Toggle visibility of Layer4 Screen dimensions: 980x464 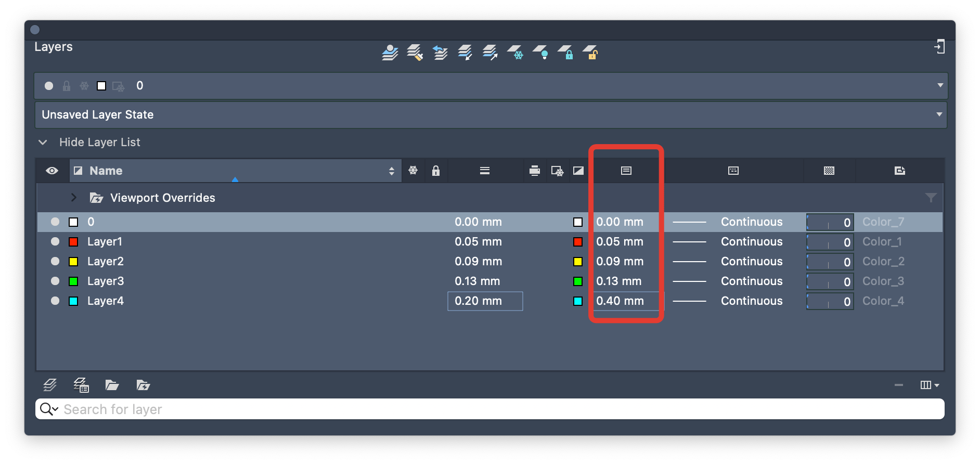(x=55, y=301)
